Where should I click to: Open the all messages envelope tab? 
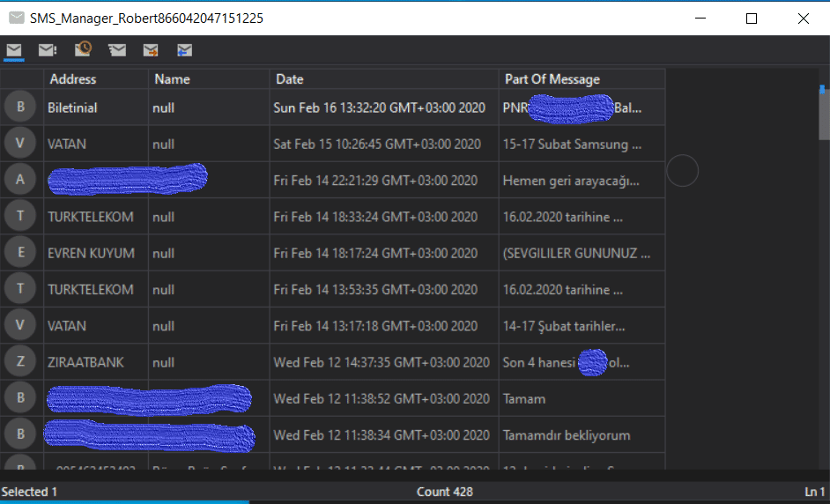14,50
